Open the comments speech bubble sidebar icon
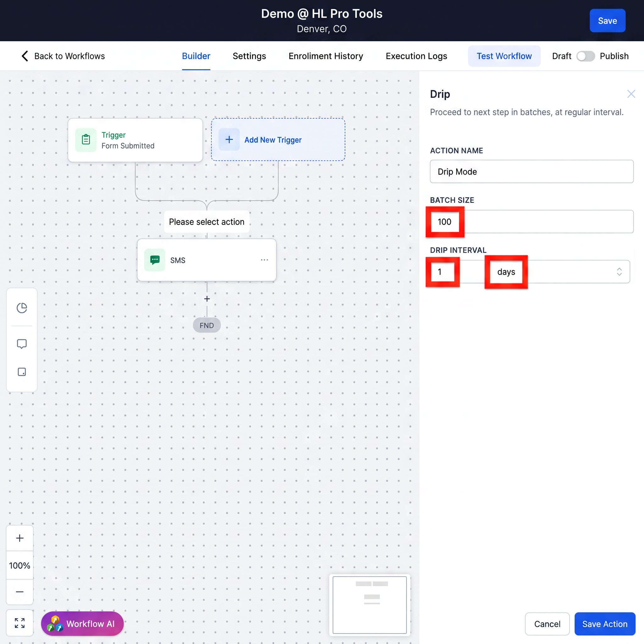This screenshot has height=644, width=644. [x=22, y=344]
